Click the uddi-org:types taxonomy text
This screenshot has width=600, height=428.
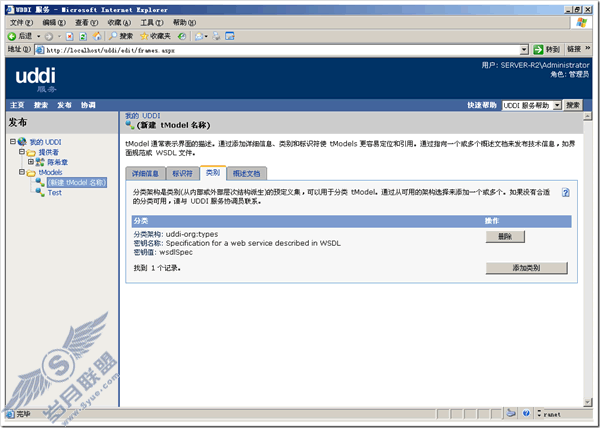[192, 234]
